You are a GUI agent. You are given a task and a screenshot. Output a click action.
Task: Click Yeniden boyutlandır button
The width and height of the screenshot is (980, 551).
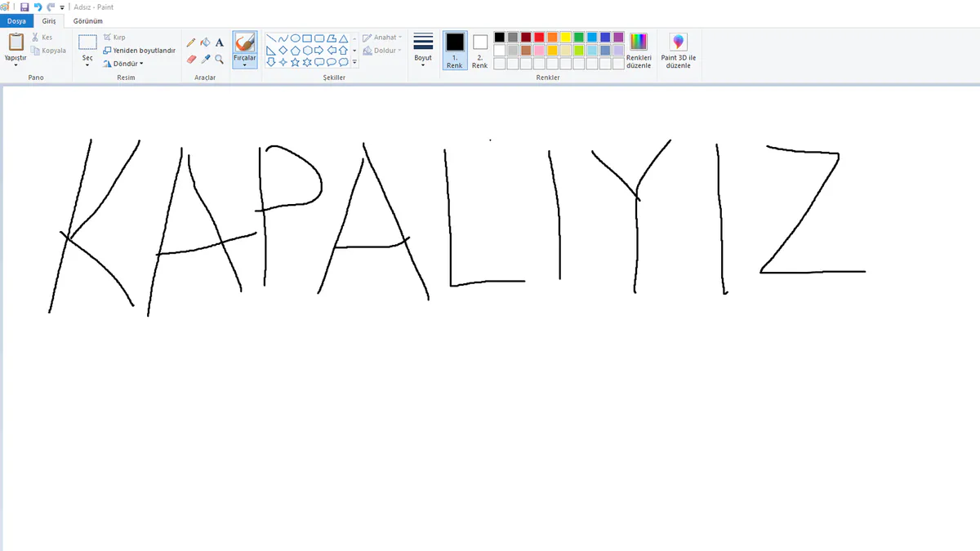tap(139, 50)
